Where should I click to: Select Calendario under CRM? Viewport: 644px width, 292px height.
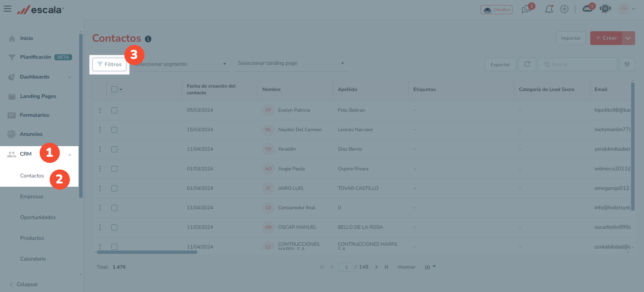tap(33, 259)
